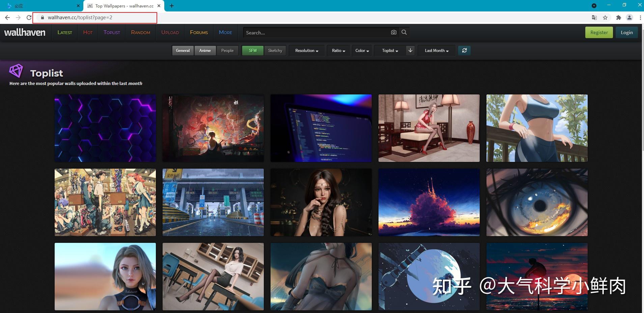Click the Toplist page heading
This screenshot has height=313, width=644.
click(x=47, y=73)
